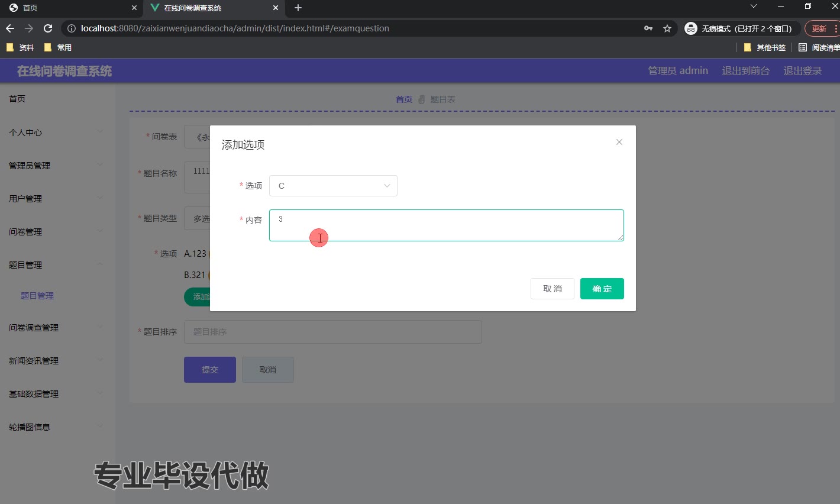
Task: Click the password key icon in address bar
Action: (x=648, y=28)
